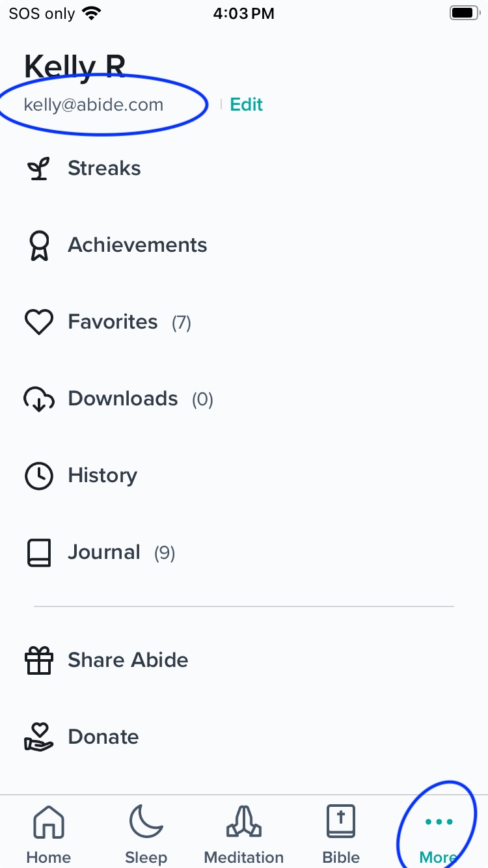
Task: Tap the Share Abide gift icon
Action: point(38,661)
